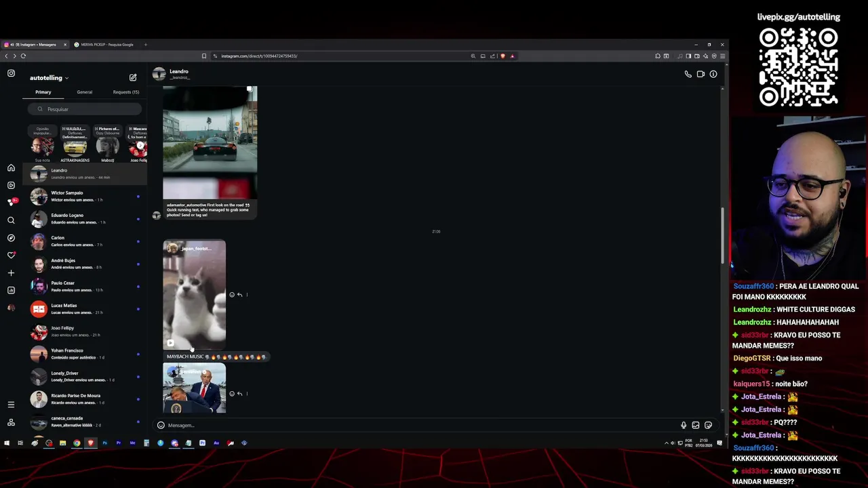
Task: Open the Home icon in Instagram sidebar
Action: (11, 168)
